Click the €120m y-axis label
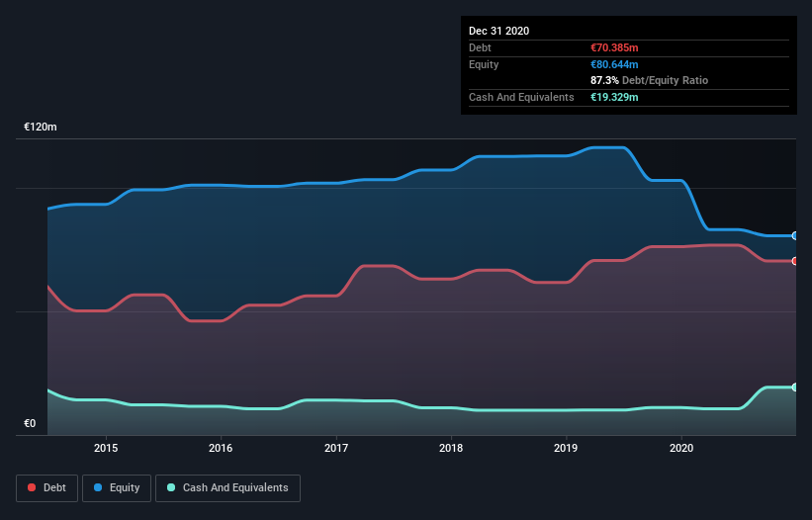 [41, 128]
